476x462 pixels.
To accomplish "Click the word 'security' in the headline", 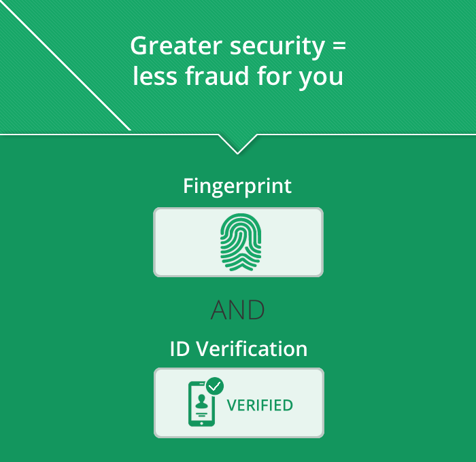I will (277, 47).
